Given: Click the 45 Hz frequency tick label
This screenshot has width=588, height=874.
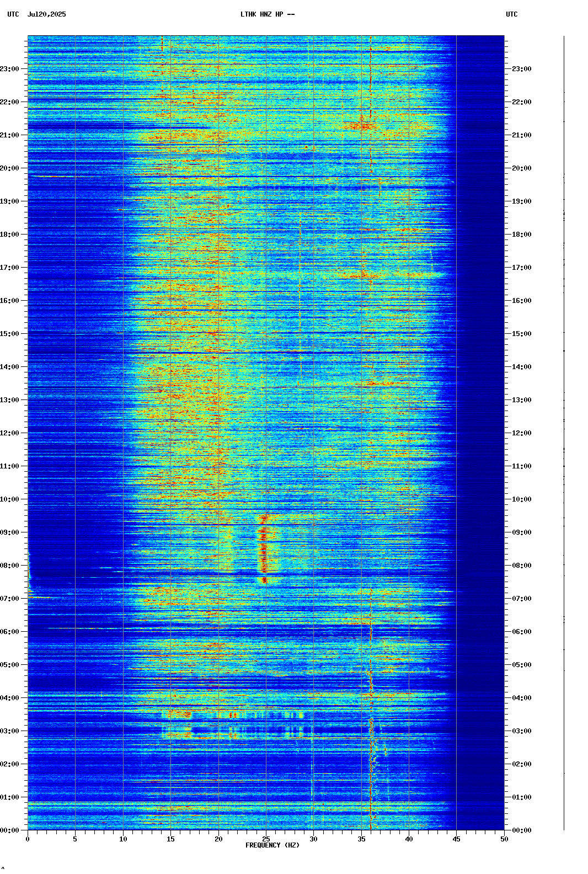Looking at the screenshot, I should (x=457, y=839).
